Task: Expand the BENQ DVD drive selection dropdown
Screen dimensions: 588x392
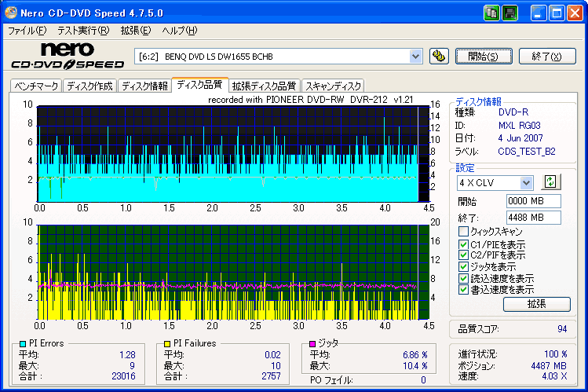Action: pyautogui.click(x=415, y=57)
